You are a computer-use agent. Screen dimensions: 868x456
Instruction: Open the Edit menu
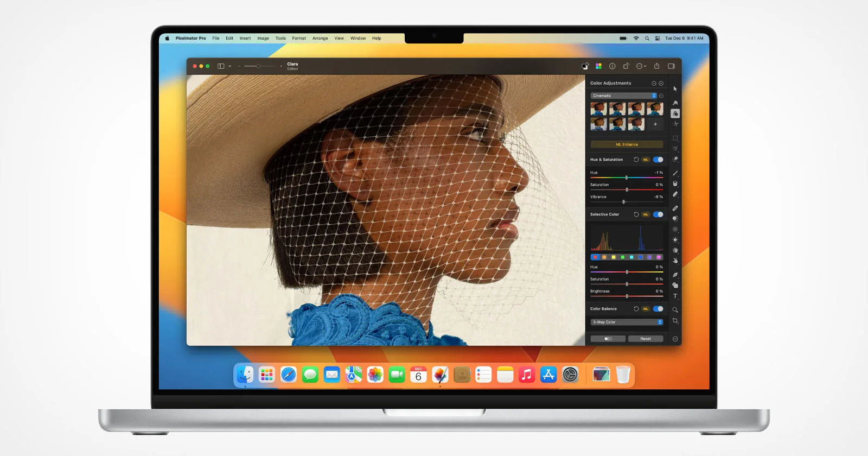[229, 39]
